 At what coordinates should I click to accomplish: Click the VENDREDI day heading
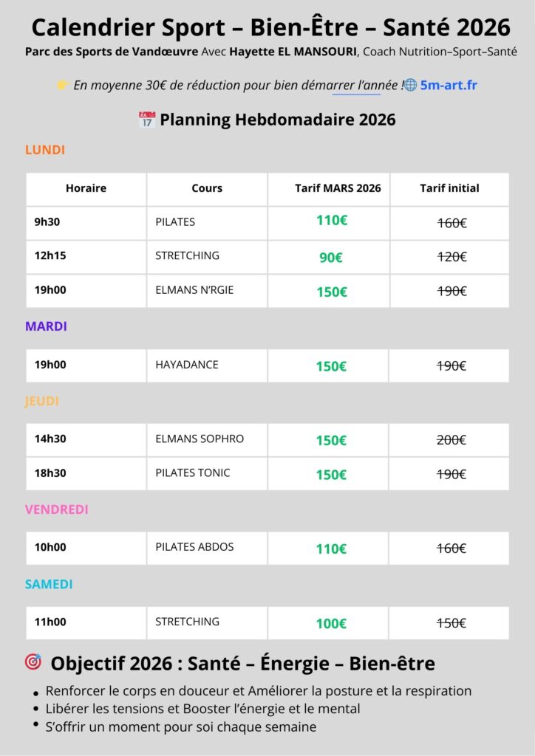point(56,509)
